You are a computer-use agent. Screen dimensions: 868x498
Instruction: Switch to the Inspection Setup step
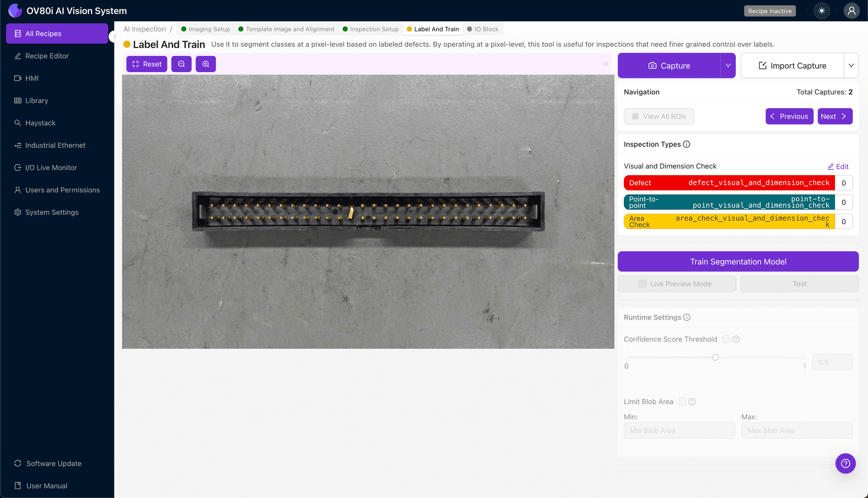click(x=370, y=29)
